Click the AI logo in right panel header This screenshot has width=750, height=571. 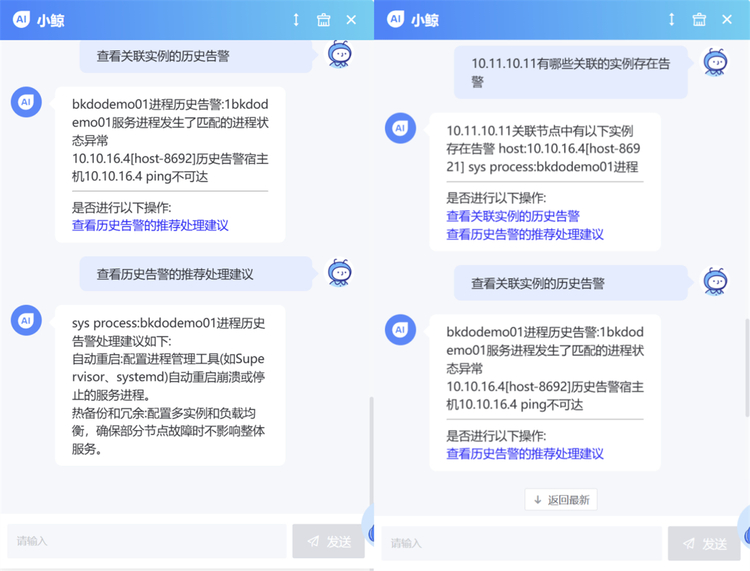[395, 20]
